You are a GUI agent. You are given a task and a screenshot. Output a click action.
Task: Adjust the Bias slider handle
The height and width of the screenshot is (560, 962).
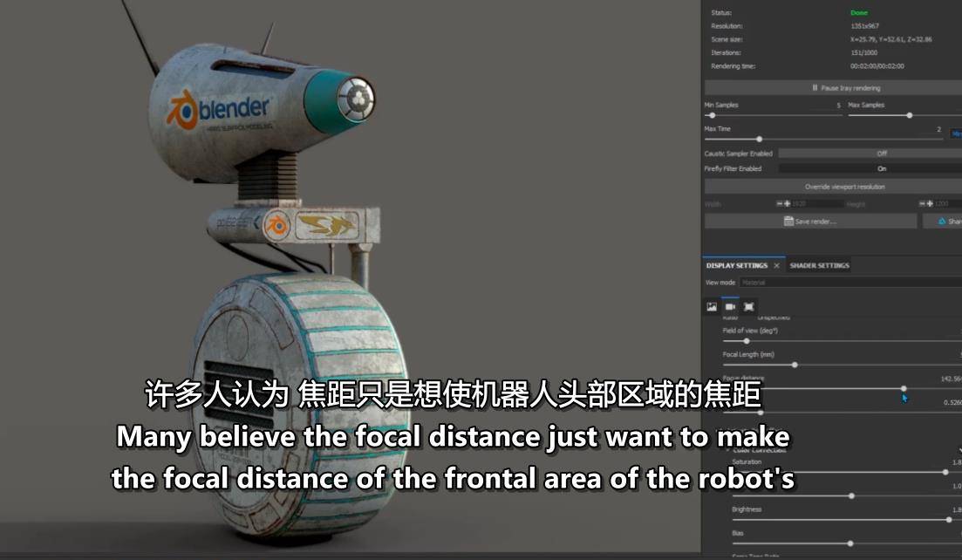[x=850, y=543]
